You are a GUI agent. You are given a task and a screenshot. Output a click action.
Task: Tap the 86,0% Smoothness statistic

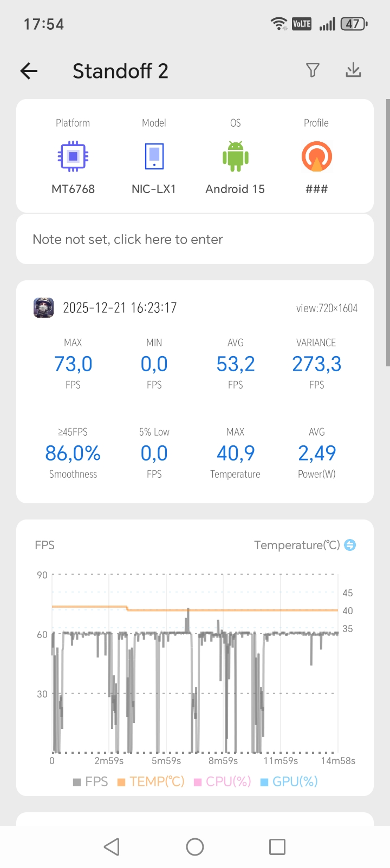coord(73,453)
